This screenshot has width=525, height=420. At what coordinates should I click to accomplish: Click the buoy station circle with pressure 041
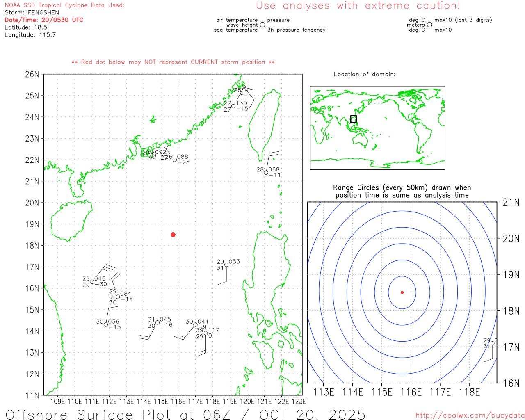pyautogui.click(x=195, y=324)
